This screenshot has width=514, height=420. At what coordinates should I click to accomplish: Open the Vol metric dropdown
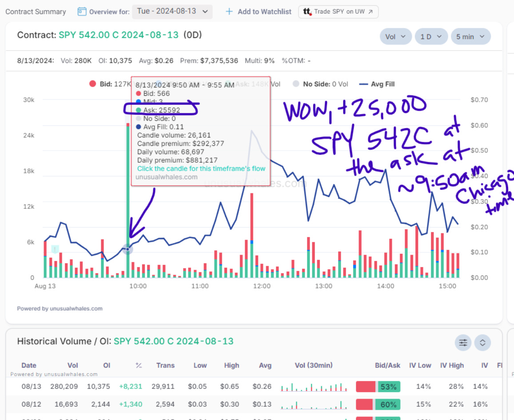[395, 37]
